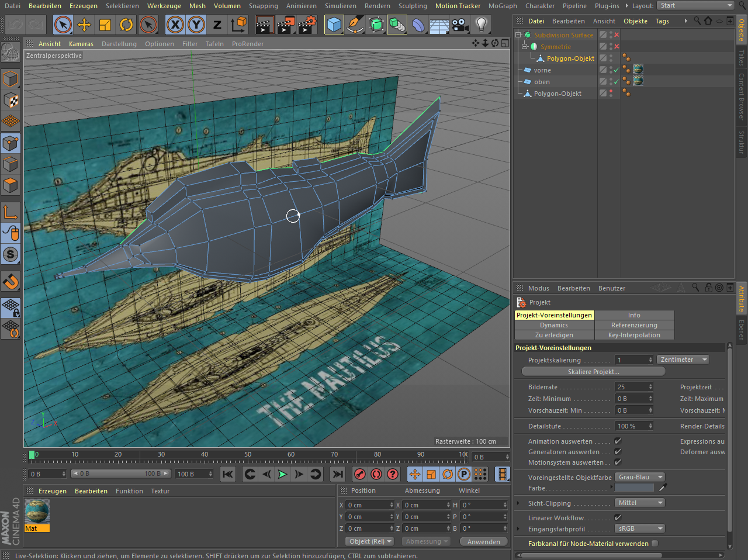The height and width of the screenshot is (560, 748).
Task: Switch to Polygons mode
Action: (x=11, y=185)
